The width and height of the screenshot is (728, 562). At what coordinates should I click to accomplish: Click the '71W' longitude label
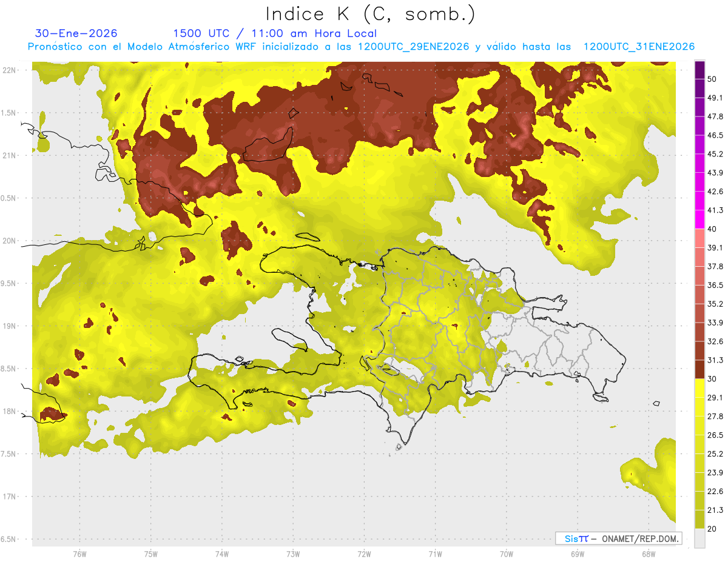435,554
